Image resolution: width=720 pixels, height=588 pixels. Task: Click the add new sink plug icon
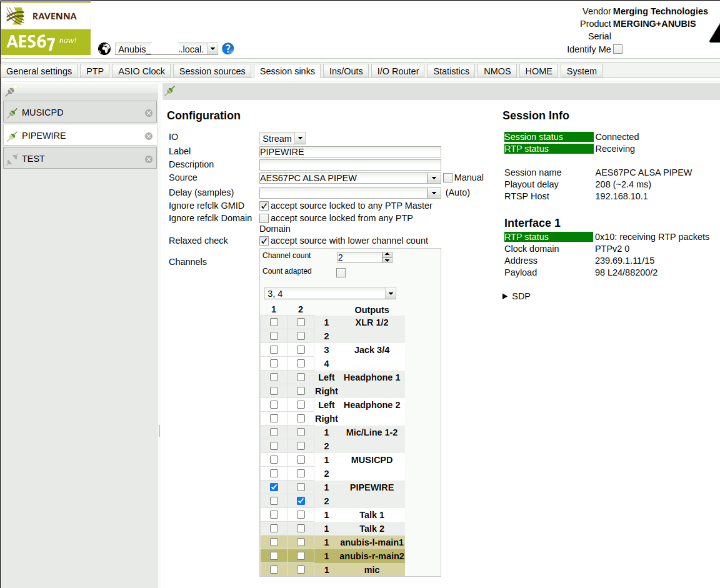click(x=11, y=91)
